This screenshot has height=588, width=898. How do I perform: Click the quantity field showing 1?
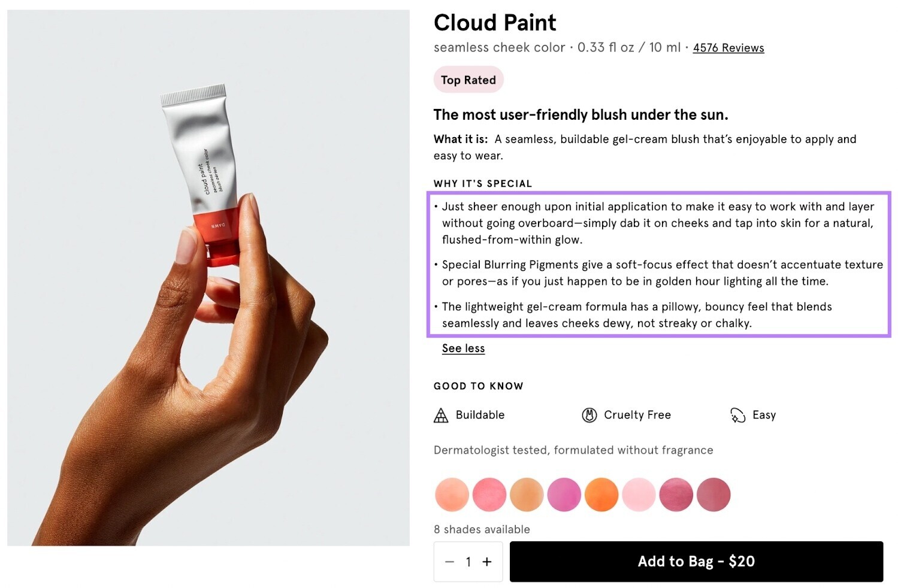click(468, 562)
